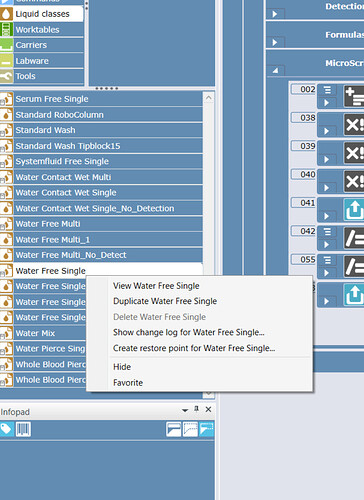Click the barcode icon in Infopad
The height and width of the screenshot is (500, 364).
tap(23, 429)
